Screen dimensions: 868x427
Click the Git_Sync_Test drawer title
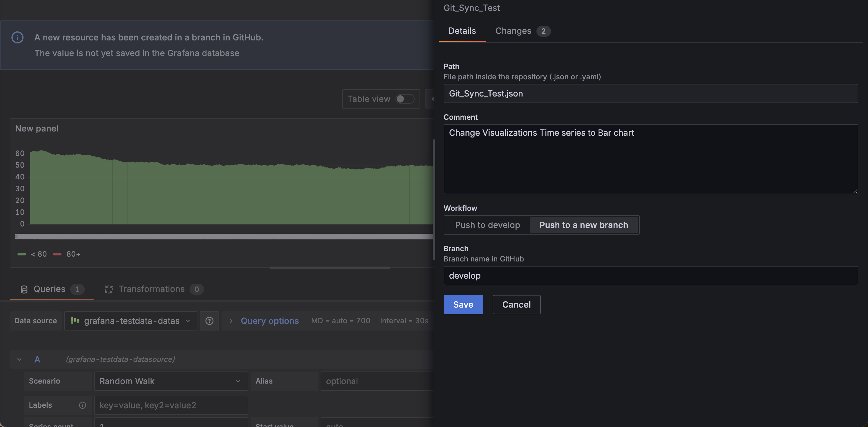(x=471, y=8)
